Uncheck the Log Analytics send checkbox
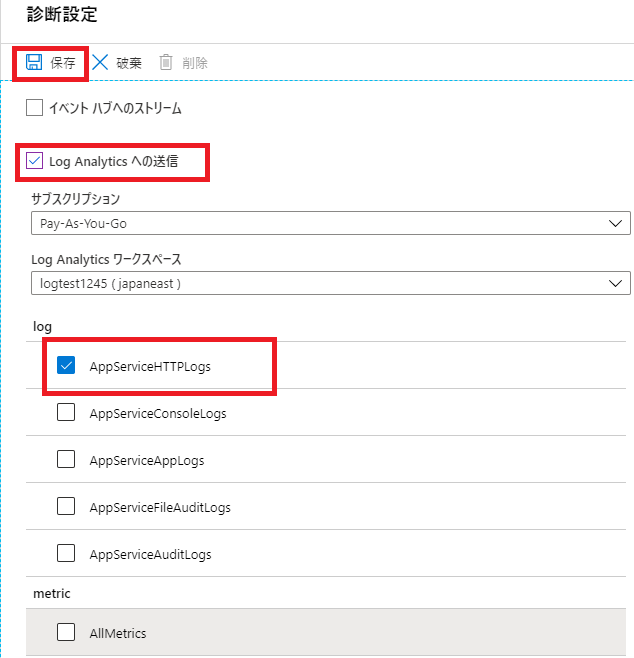 click(x=34, y=161)
